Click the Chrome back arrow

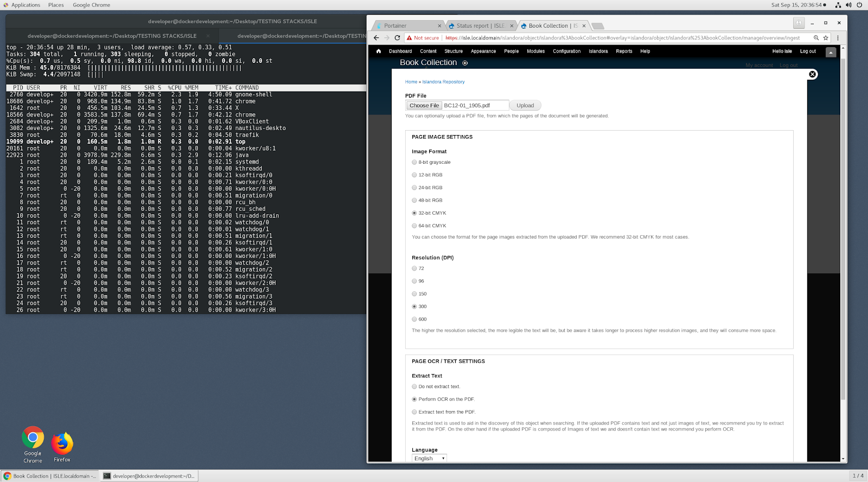click(376, 38)
